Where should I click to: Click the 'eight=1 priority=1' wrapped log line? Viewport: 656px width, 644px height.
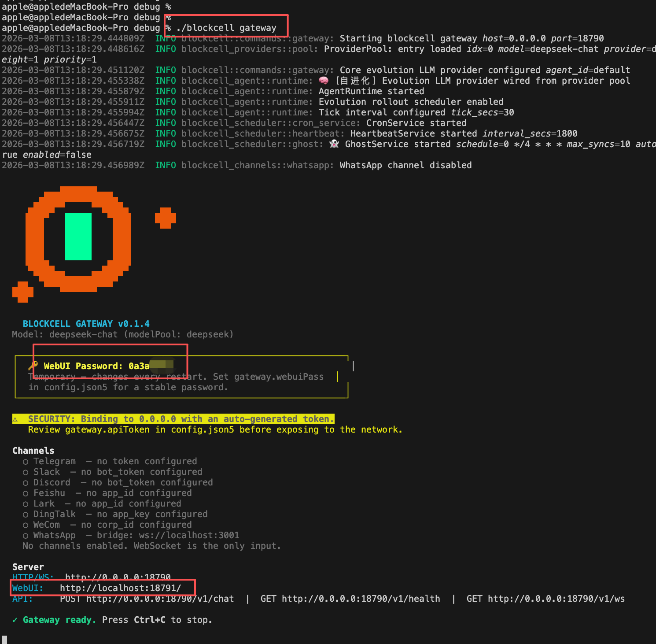click(x=49, y=59)
